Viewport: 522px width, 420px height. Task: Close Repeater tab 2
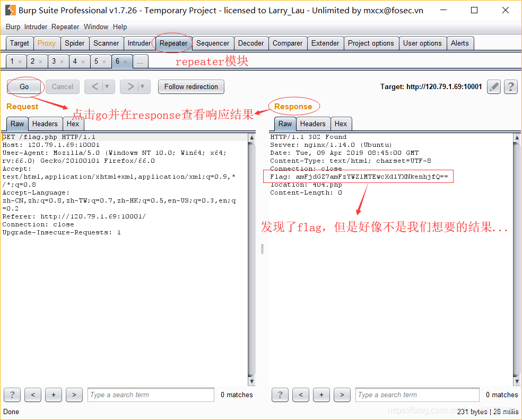click(41, 62)
